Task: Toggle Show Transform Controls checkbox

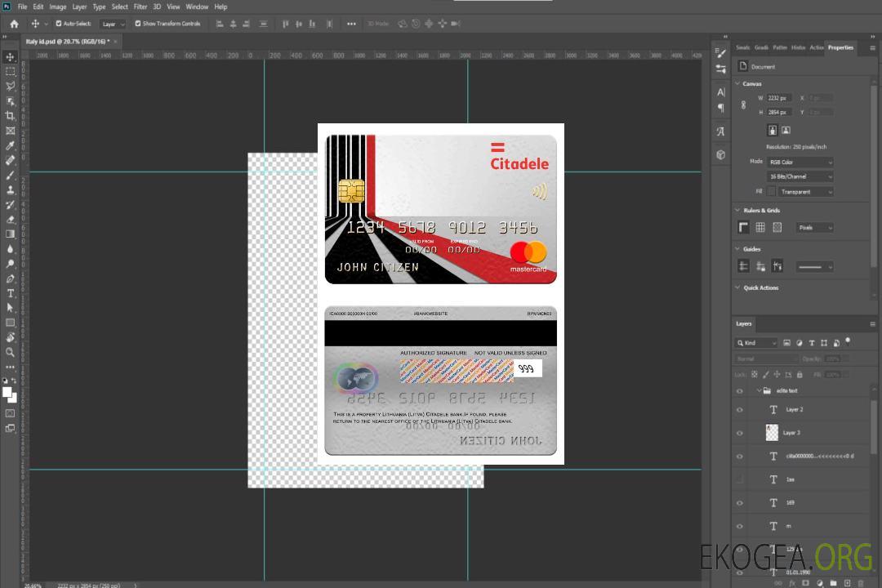Action: 138,24
